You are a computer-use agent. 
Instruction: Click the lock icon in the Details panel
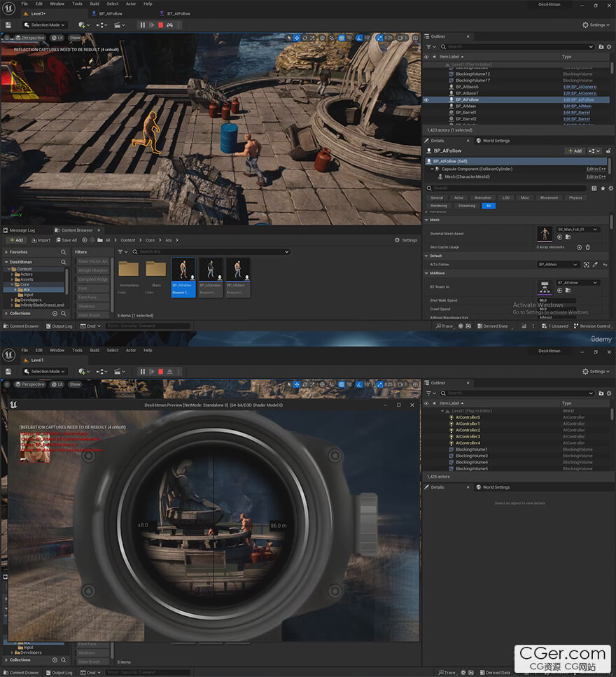608,151
